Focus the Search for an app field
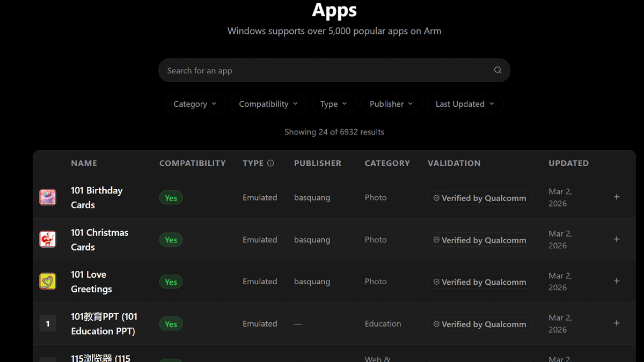 (x=334, y=70)
